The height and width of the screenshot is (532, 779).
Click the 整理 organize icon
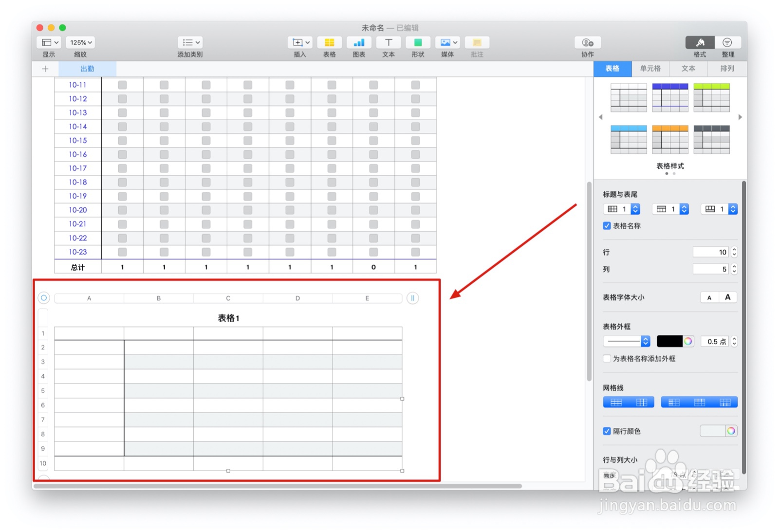pos(727,42)
